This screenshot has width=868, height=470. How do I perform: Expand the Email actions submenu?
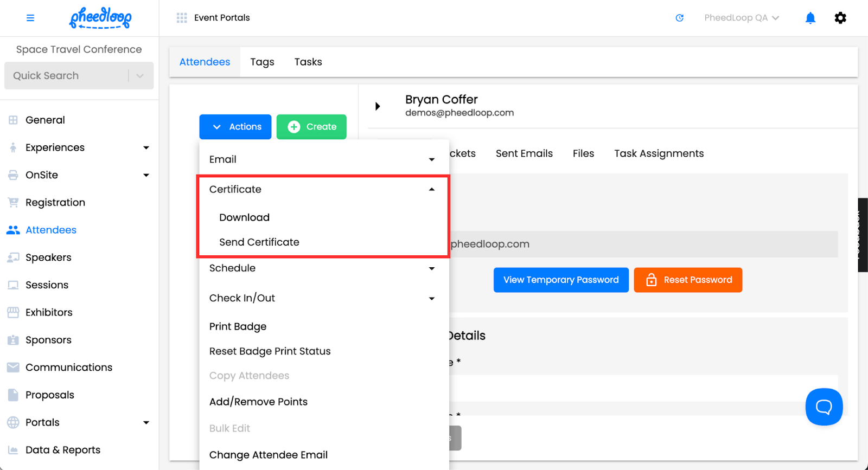431,159
